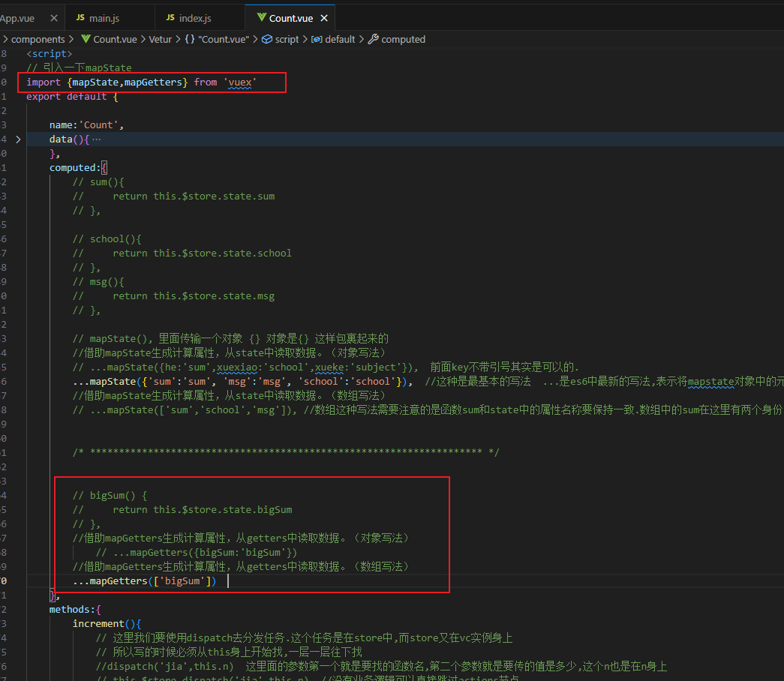Click commented ...mapGetters({bigSum:'bigSum'}) line
Image resolution: width=784 pixels, height=681 pixels.
point(197,553)
